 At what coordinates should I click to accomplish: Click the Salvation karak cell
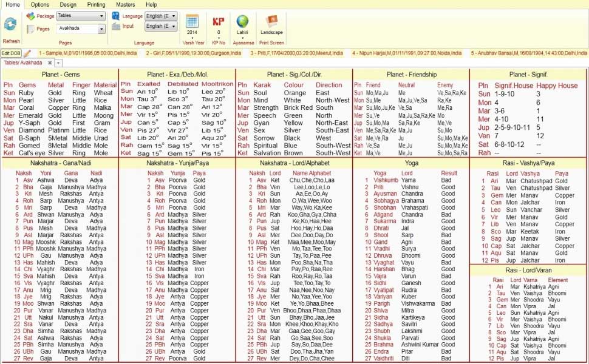(x=267, y=153)
